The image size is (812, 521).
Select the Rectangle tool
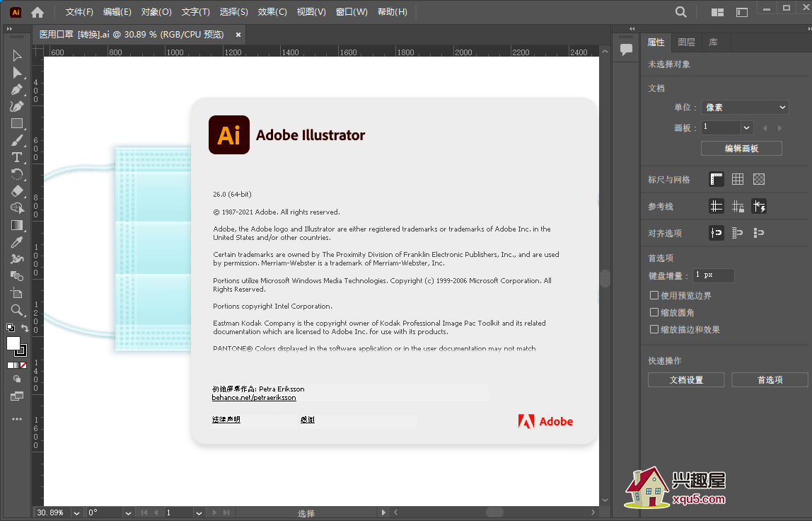(x=17, y=124)
